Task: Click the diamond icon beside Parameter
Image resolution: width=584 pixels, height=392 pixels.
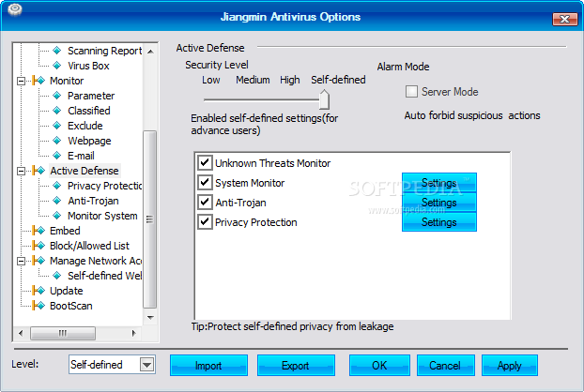Action: click(57, 96)
